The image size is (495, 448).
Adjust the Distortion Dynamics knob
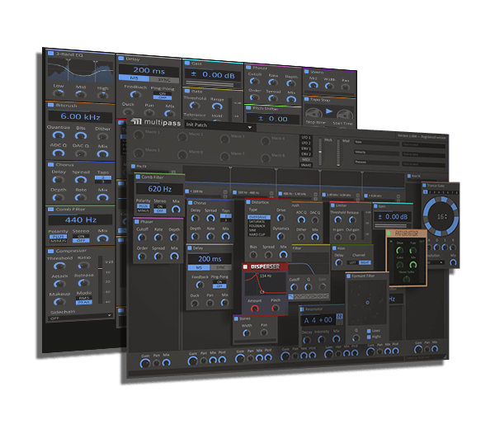[x=280, y=236]
